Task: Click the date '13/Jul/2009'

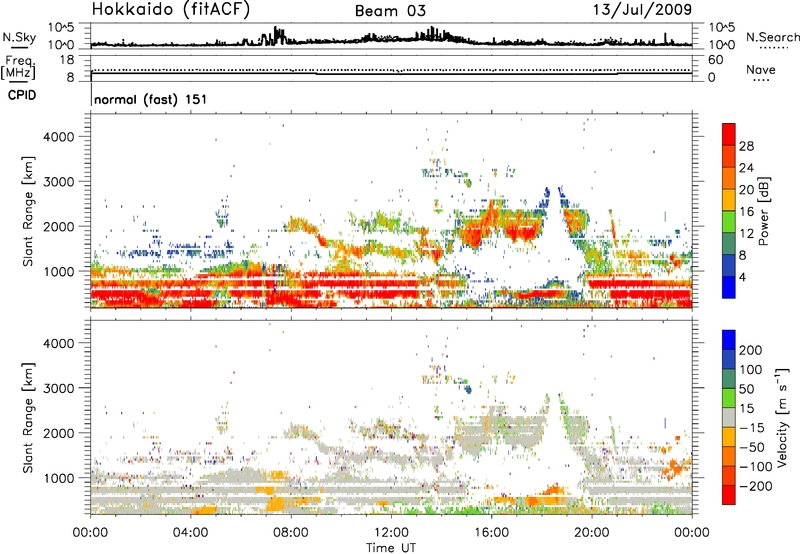Action: 642,10
